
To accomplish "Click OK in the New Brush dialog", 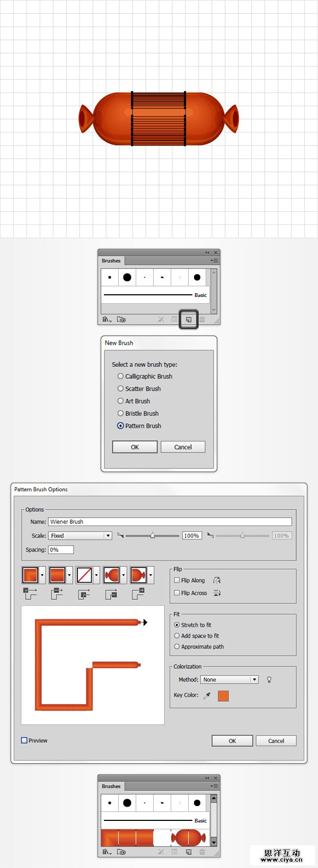I will (x=135, y=447).
